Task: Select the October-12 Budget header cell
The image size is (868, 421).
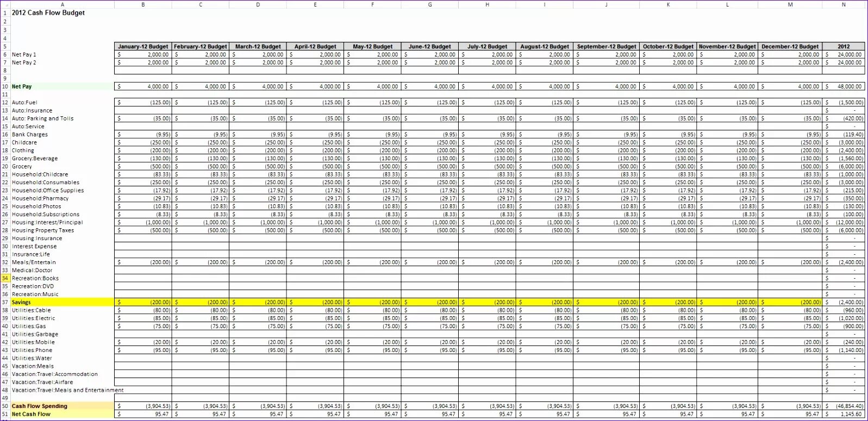Action: coord(668,47)
